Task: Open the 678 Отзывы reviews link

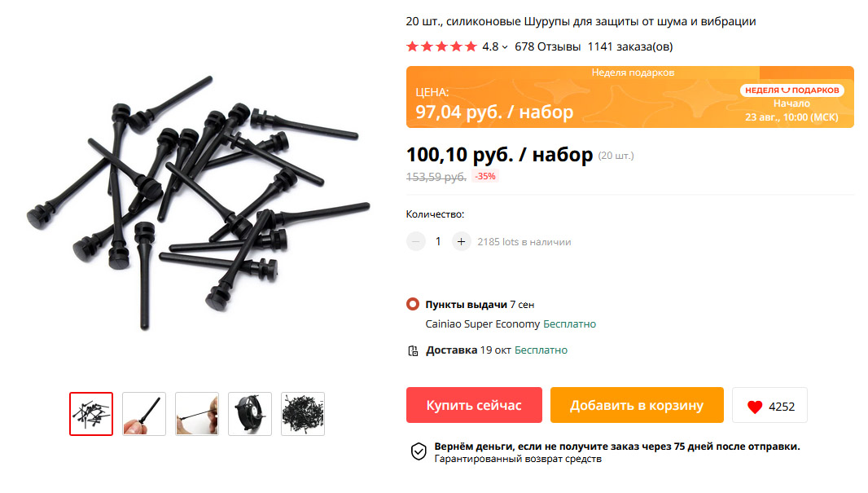Action: 547,46
